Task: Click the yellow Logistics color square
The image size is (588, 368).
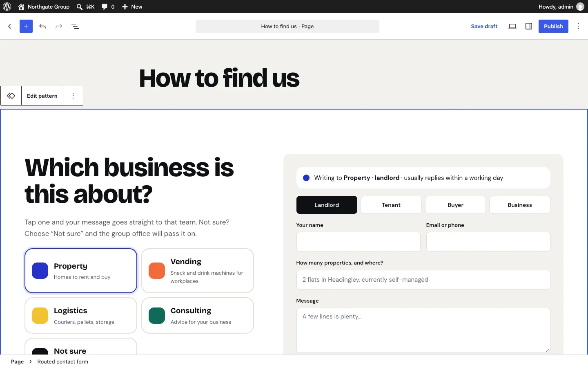Action: (x=40, y=316)
